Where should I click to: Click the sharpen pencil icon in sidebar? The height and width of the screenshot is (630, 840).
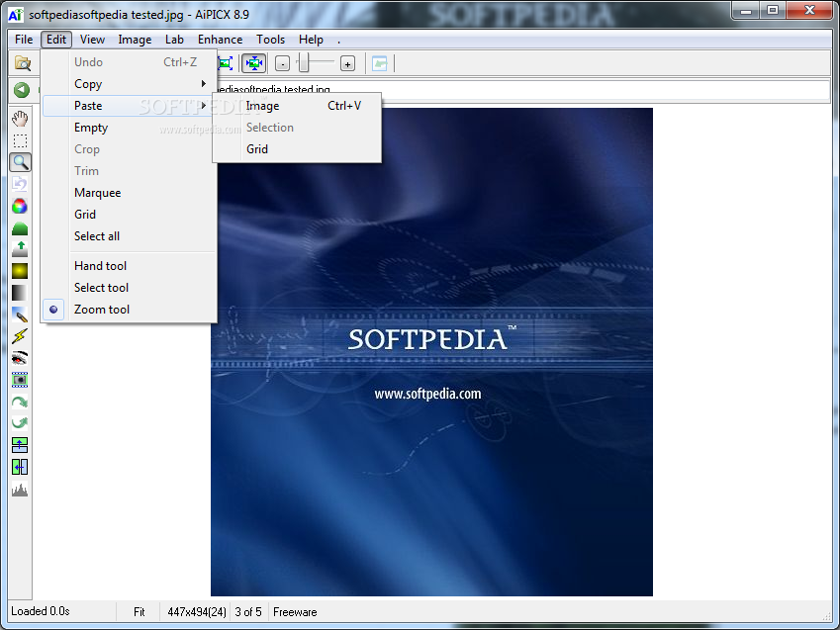[x=20, y=315]
